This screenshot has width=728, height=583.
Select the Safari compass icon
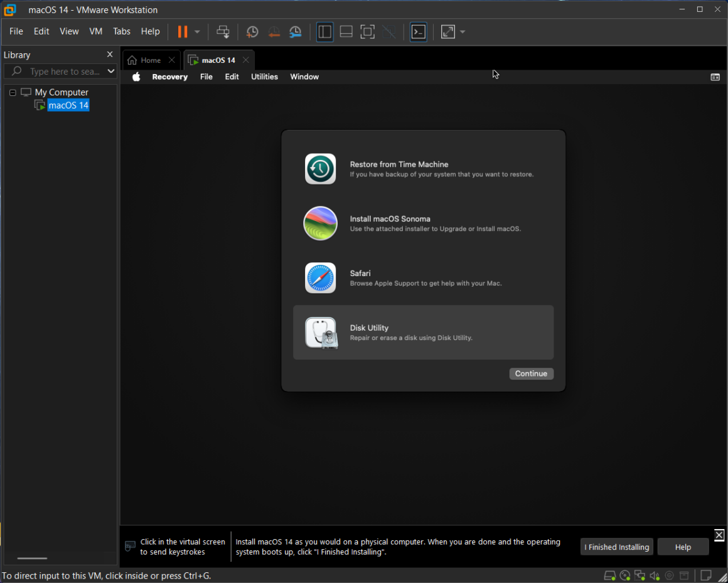(320, 278)
